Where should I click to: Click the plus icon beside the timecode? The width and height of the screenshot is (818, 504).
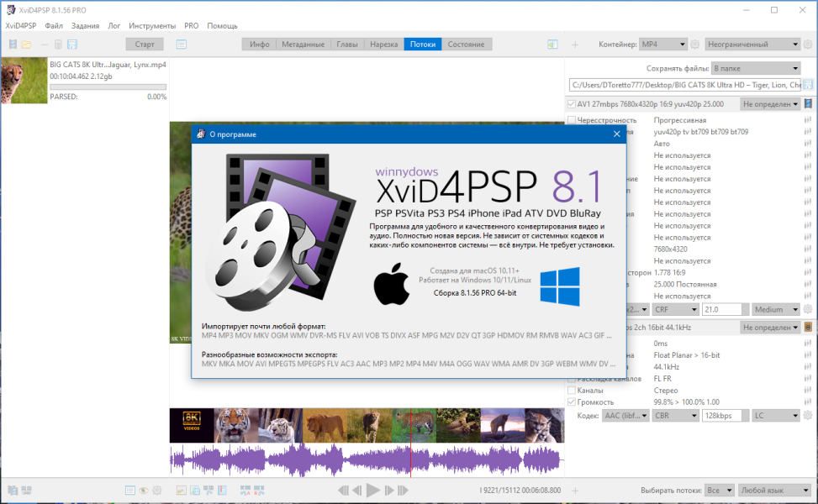pos(575,490)
